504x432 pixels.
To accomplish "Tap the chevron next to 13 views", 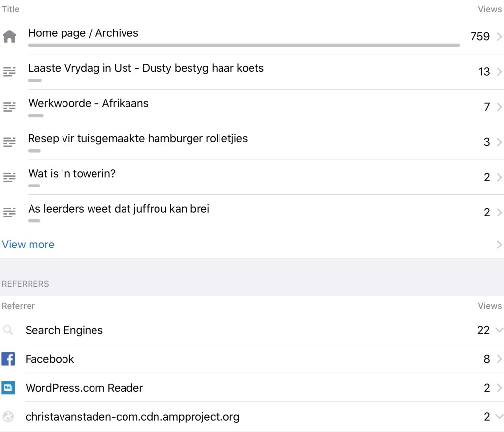I will [499, 72].
